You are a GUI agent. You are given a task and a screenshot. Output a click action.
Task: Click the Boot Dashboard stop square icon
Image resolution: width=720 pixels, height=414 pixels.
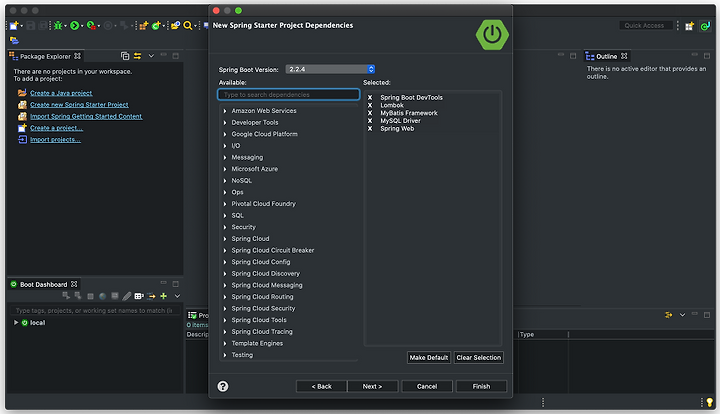tap(90, 297)
